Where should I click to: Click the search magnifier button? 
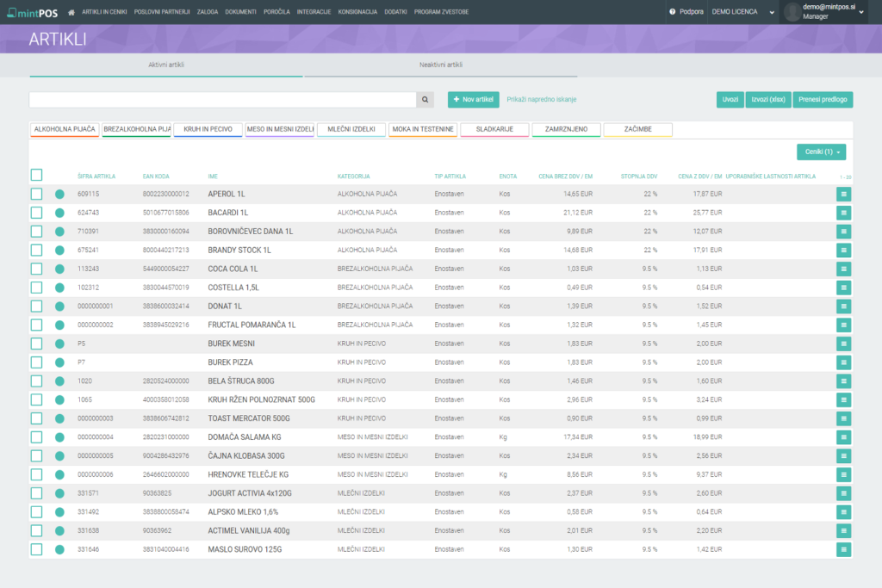pos(425,100)
